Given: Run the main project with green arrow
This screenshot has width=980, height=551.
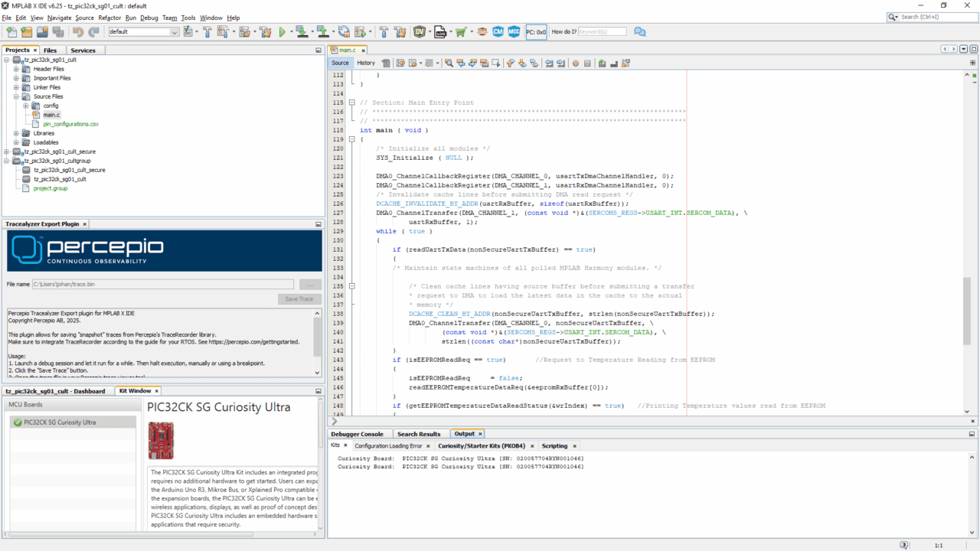Looking at the screenshot, I should (282, 31).
